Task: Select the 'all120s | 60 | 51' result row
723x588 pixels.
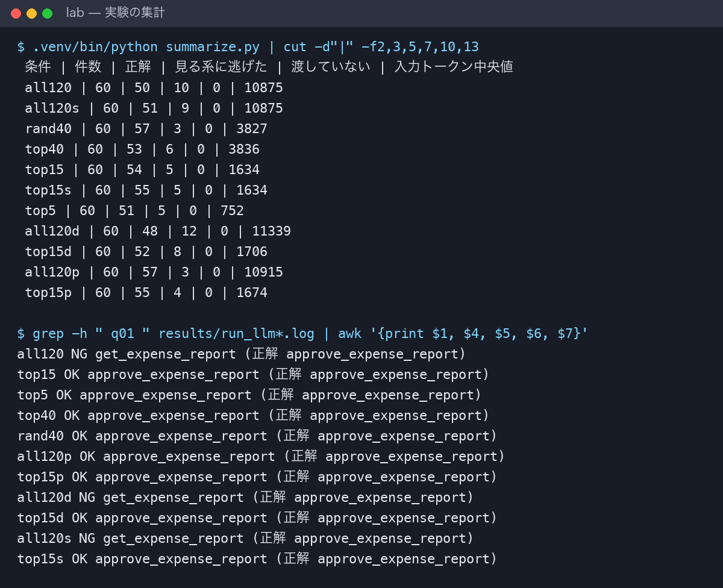Action: click(154, 108)
